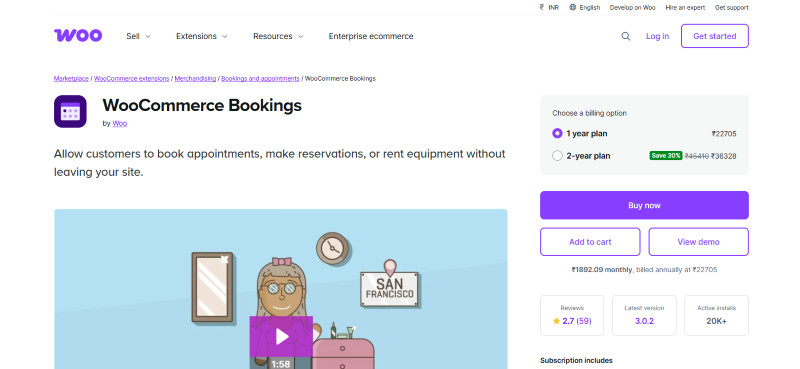Viewport: 800px width, 369px height.
Task: Click the Save 20% badge
Action: point(666,156)
